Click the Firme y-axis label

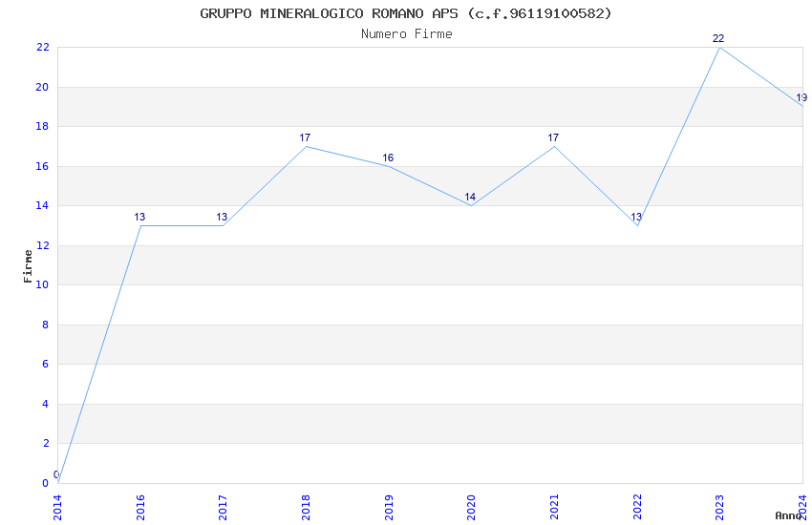point(28,266)
